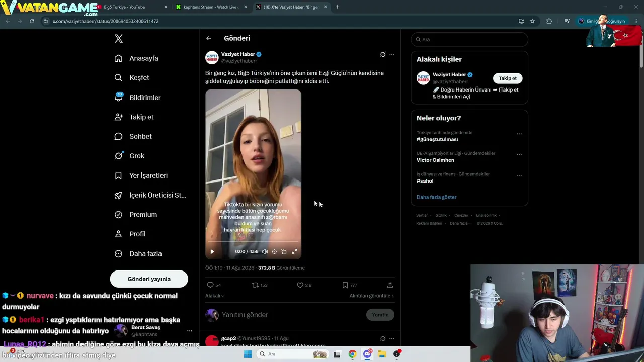Open Chrome from the taskbar

(352, 354)
